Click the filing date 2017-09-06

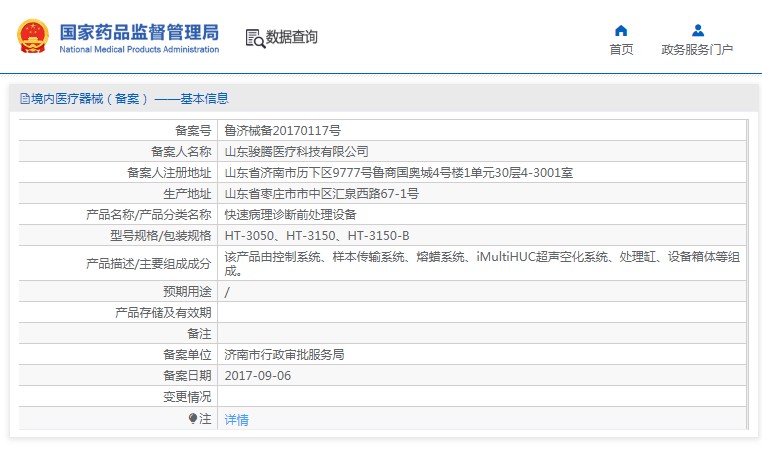[x=257, y=376]
